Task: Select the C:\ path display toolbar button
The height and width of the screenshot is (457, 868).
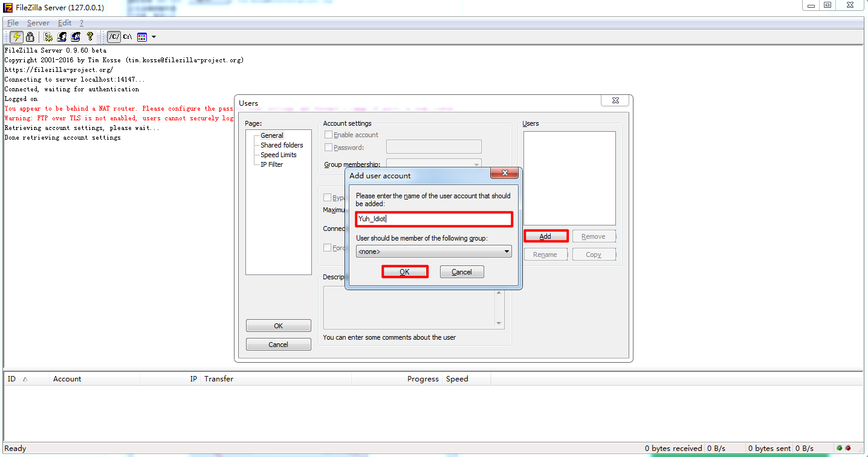Action: (x=128, y=37)
